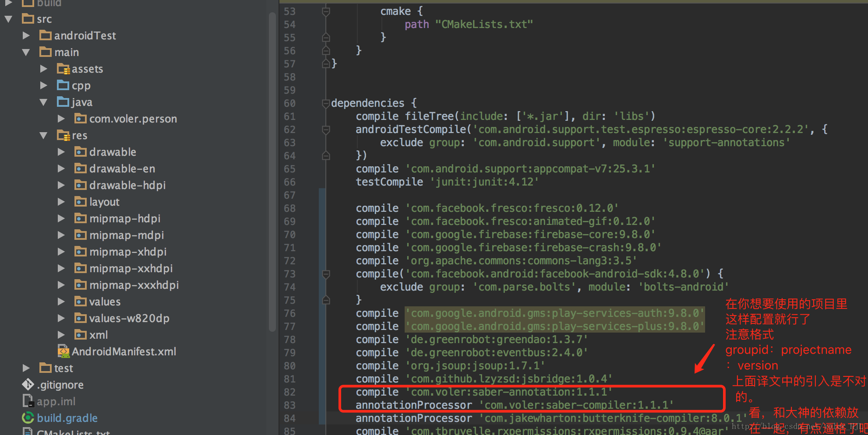Fold the dependencies block at line 60

[x=326, y=103]
